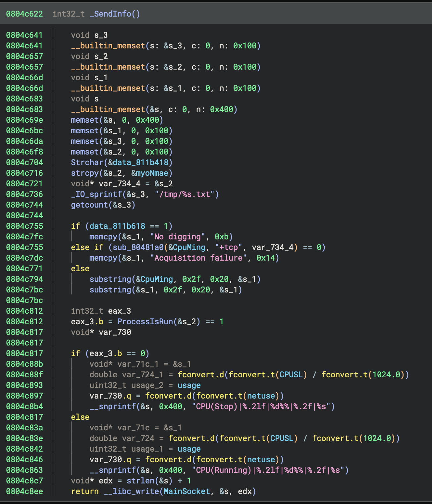The image size is (432, 504).
Task: Click the _SendInfo function name in header
Action: tap(111, 14)
